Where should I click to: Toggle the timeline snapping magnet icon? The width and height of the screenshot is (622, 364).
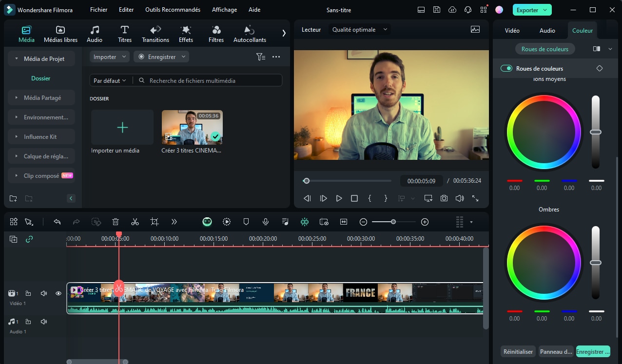pyautogui.click(x=305, y=222)
